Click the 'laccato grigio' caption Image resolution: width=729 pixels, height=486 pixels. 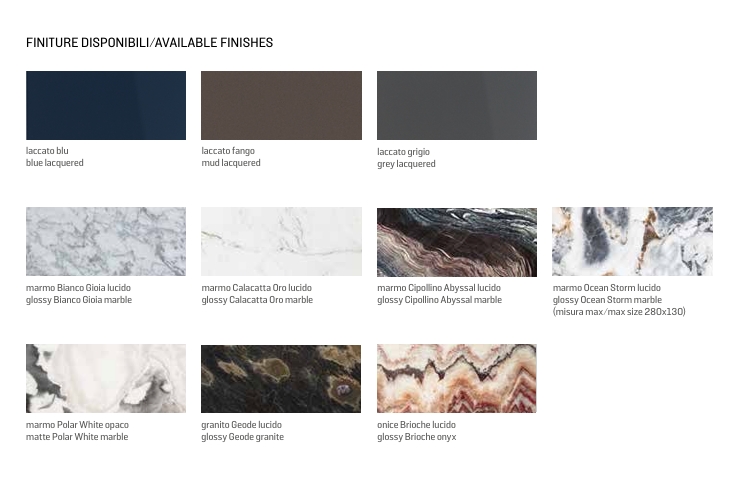coord(403,152)
